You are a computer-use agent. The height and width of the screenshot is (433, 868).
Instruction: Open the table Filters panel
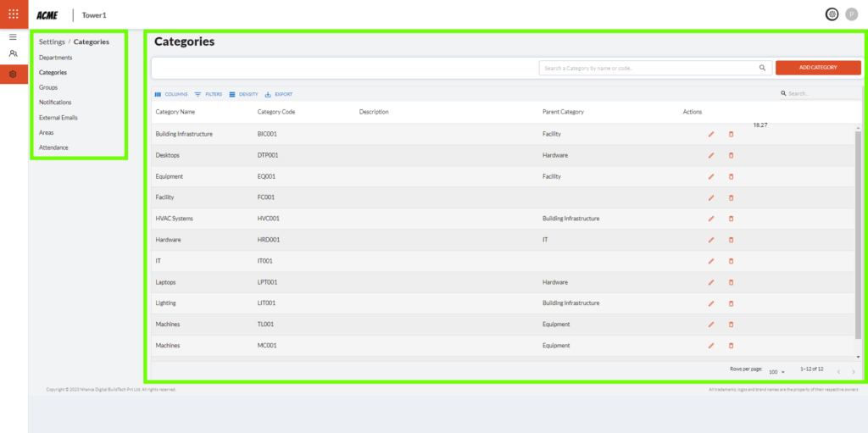209,94
